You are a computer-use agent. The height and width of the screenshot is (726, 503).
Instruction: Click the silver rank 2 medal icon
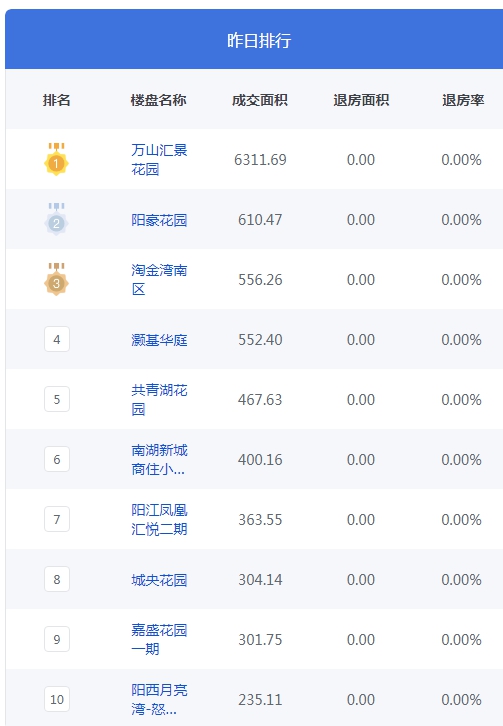(x=57, y=219)
